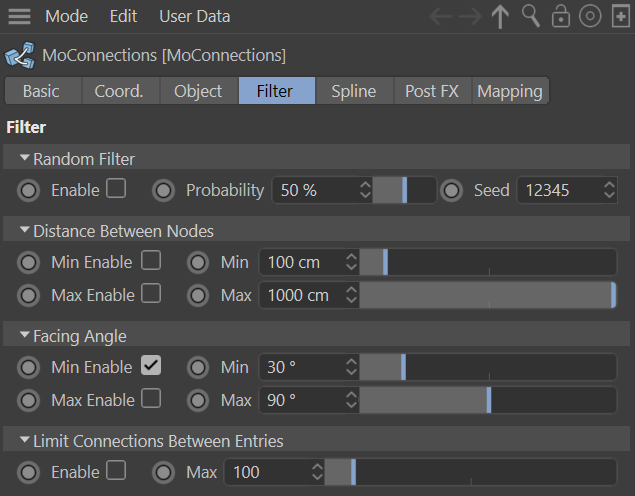The width and height of the screenshot is (635, 496).
Task: Uncheck Facing Angle Min Enable checkbox
Action: click(150, 366)
